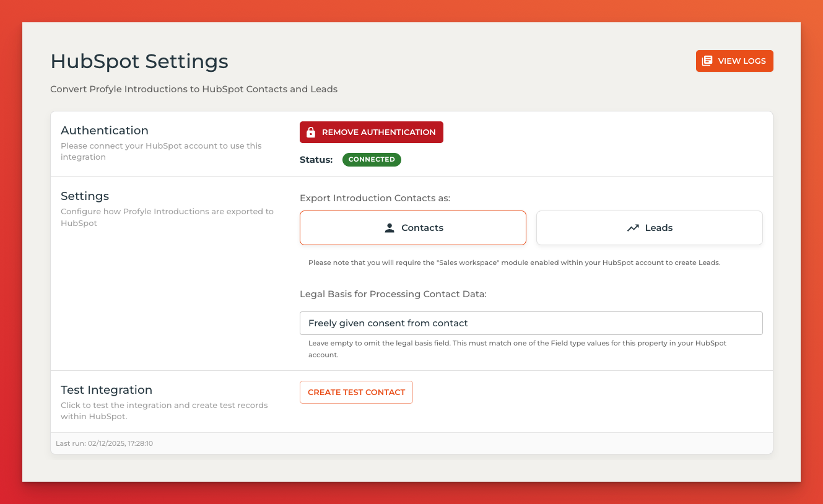
Task: Click the Export Introduction Contacts as label
Action: 375,198
